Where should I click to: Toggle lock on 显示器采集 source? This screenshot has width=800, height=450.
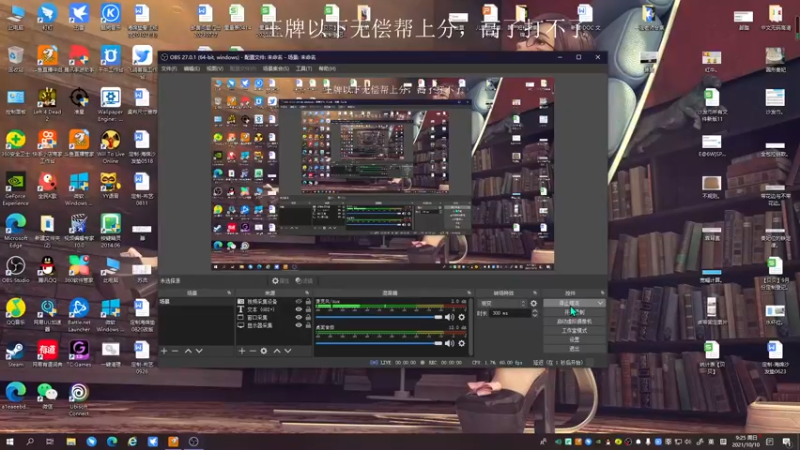[x=308, y=325]
